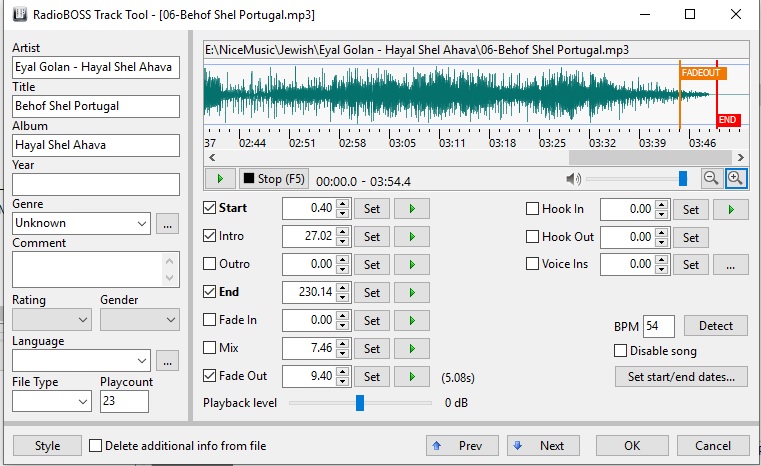Click the END marker on waveform

(728, 119)
